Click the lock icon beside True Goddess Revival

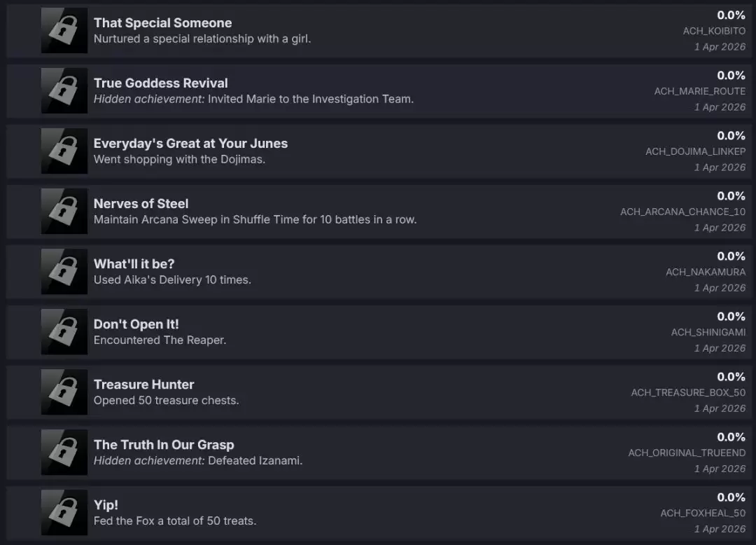tap(64, 91)
